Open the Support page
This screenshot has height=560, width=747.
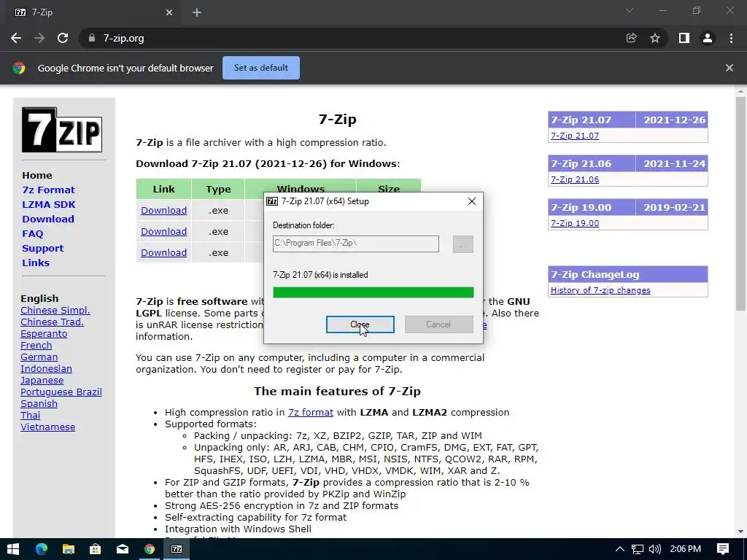(x=43, y=248)
